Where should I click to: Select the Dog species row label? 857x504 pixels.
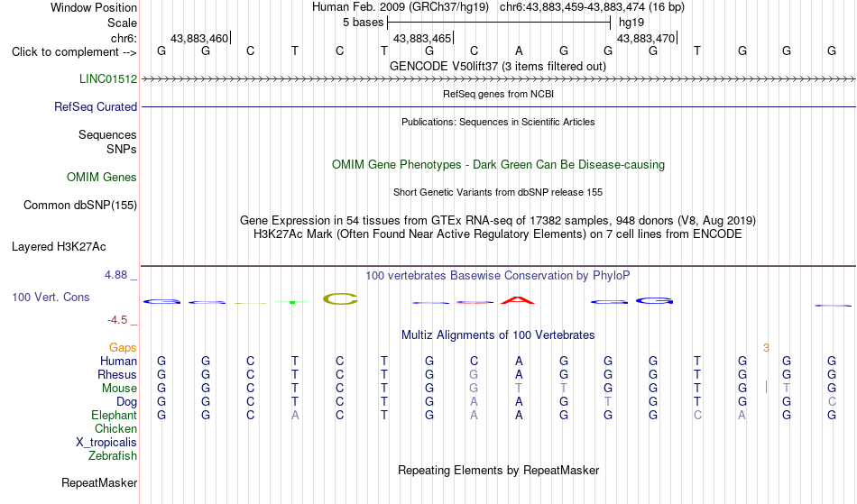(127, 402)
